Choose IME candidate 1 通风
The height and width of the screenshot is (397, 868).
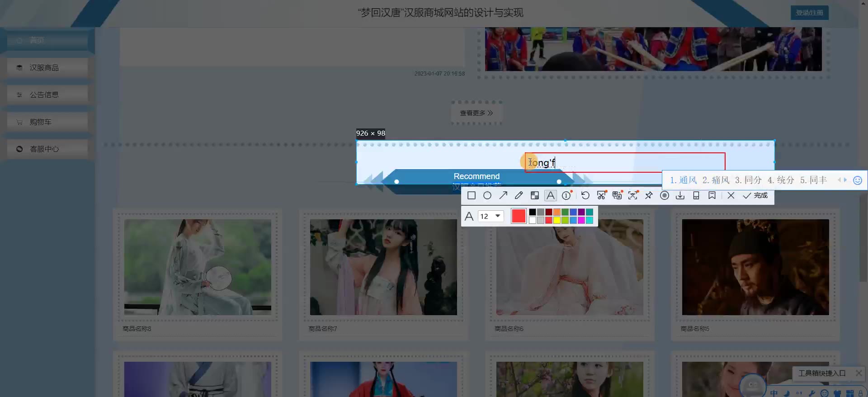[x=683, y=180]
